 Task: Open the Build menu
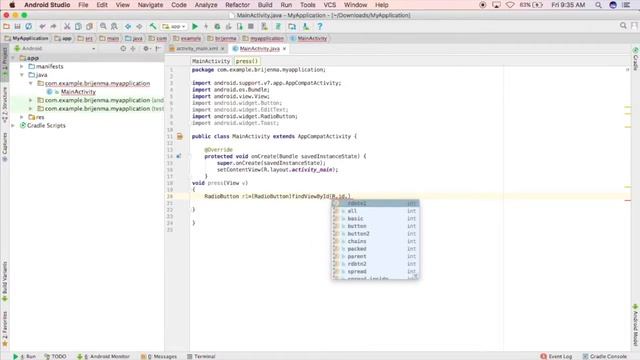point(265,5)
